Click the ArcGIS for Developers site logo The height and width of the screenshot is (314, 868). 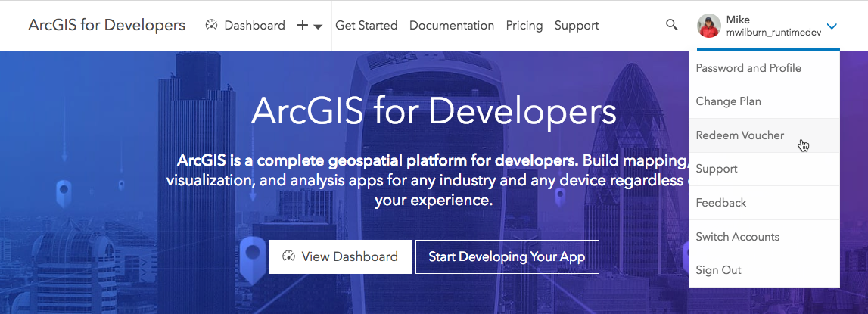pos(107,25)
